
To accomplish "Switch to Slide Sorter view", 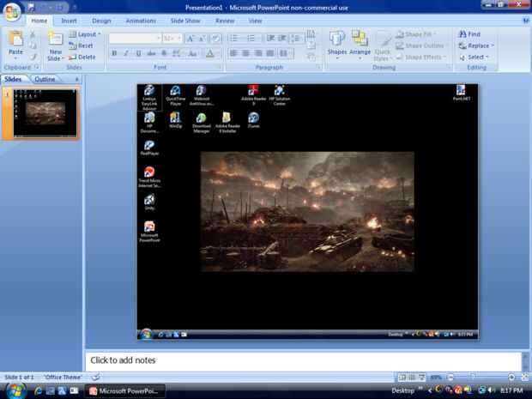I will 412,377.
